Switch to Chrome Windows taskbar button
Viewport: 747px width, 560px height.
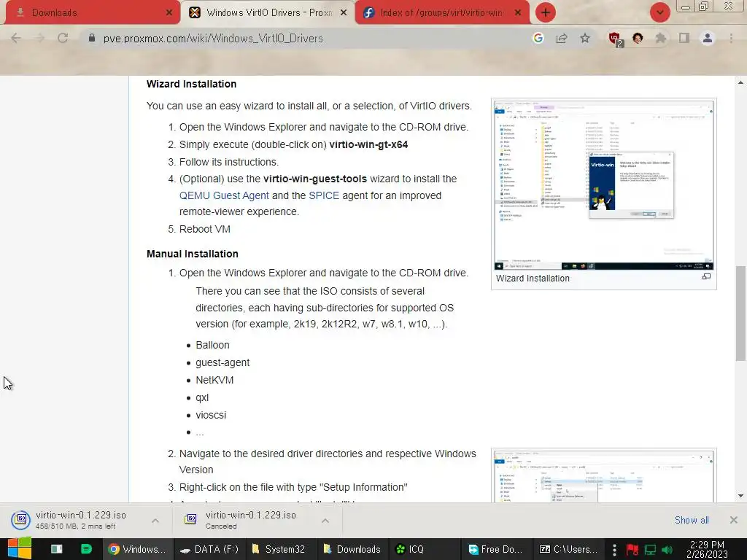(138, 549)
